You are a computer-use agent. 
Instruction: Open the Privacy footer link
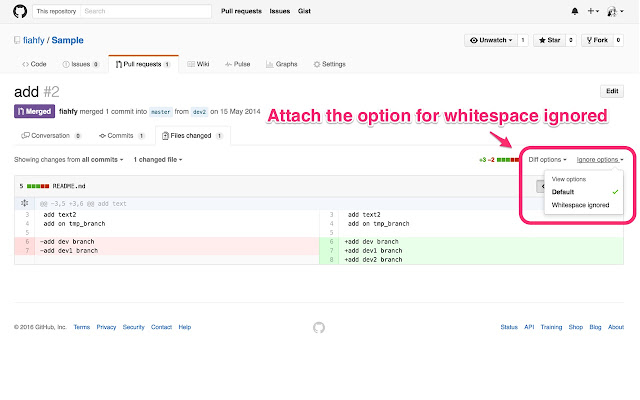coord(106,327)
